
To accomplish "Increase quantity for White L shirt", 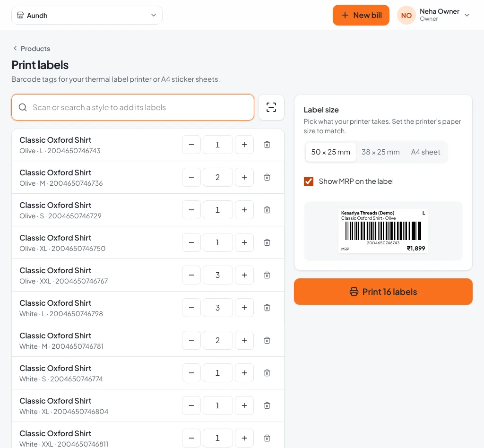I will point(244,308).
